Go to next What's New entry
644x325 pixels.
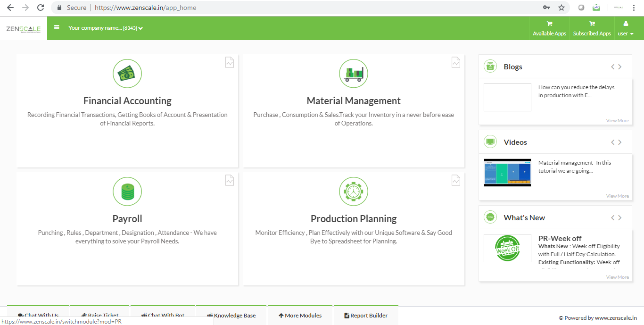tap(620, 218)
